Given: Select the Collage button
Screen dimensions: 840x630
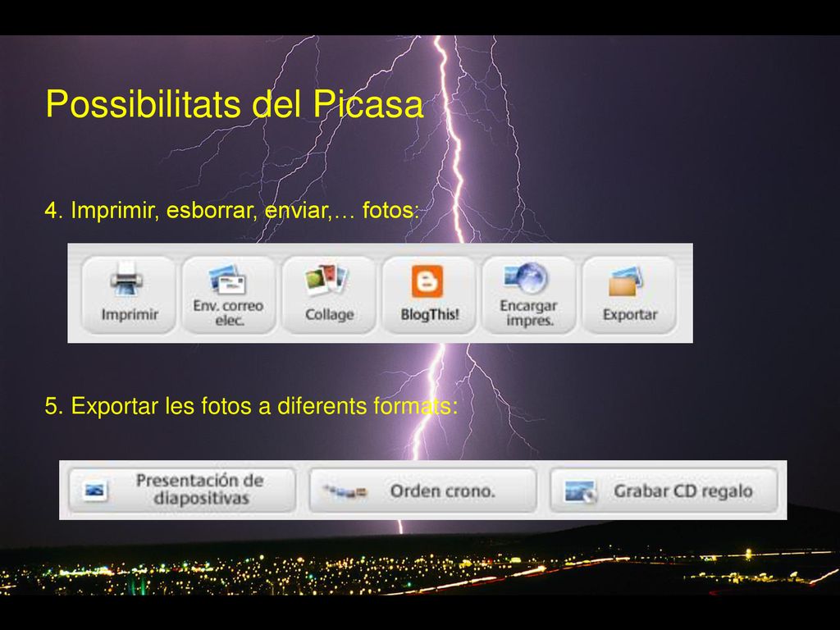Looking at the screenshot, I should tap(329, 294).
